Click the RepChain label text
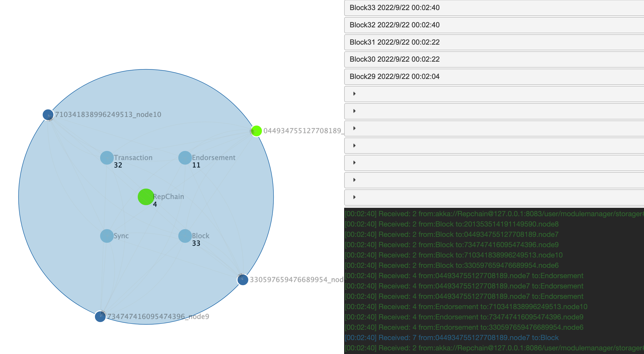 click(168, 197)
